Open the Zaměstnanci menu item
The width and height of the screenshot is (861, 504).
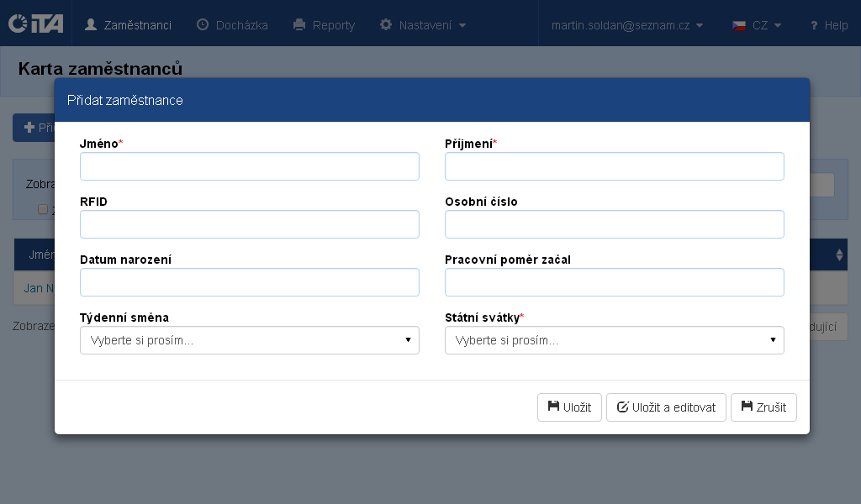tap(129, 25)
